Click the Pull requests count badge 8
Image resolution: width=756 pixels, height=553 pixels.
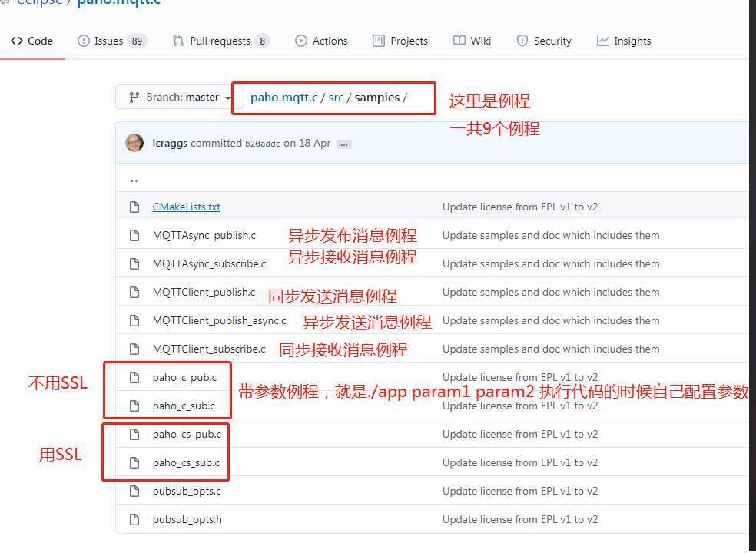tap(262, 41)
